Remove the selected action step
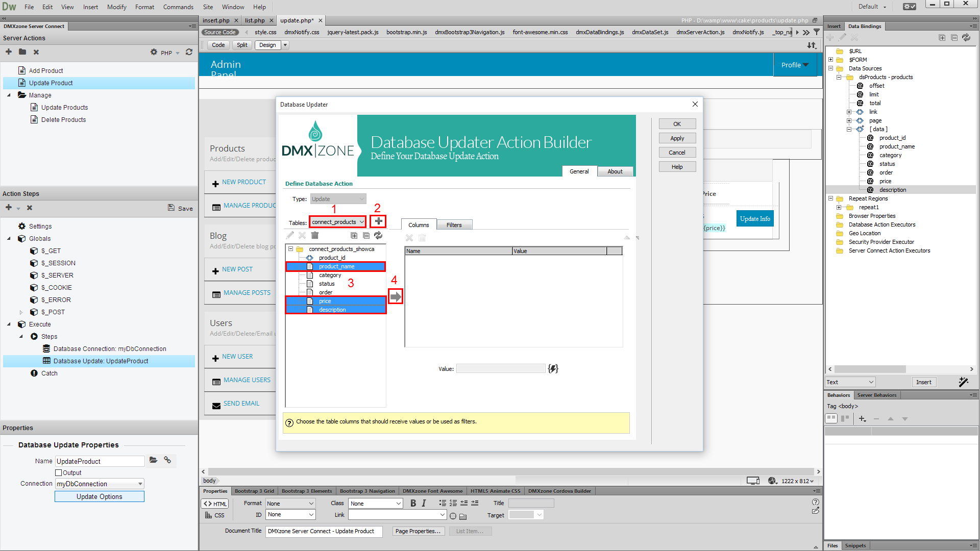Viewport: 980px width, 551px height. (30, 208)
